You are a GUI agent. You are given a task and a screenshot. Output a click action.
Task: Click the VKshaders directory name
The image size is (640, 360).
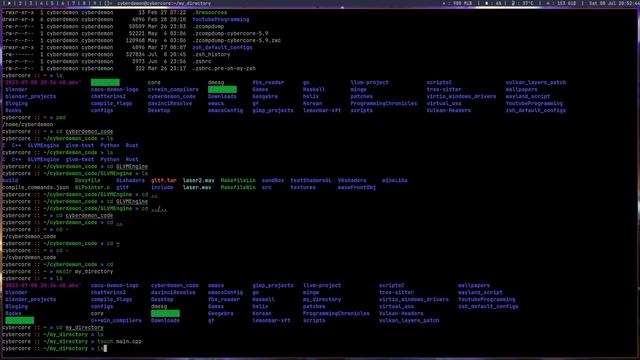352,180
